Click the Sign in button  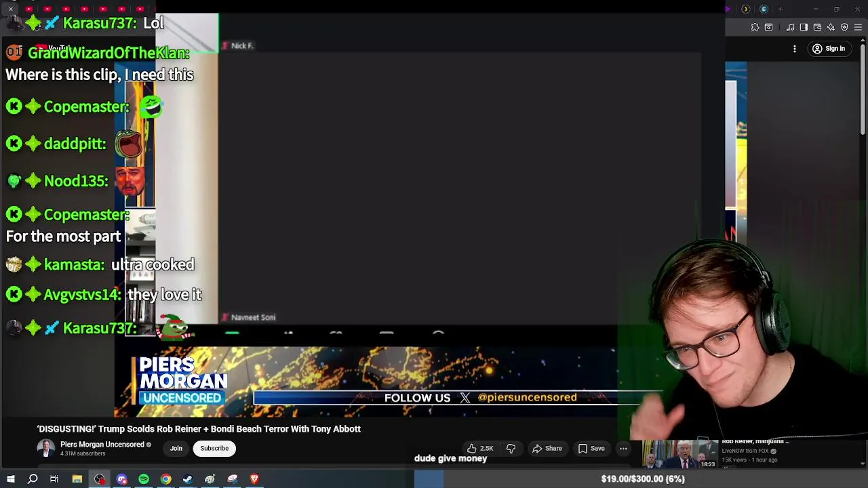click(x=829, y=49)
